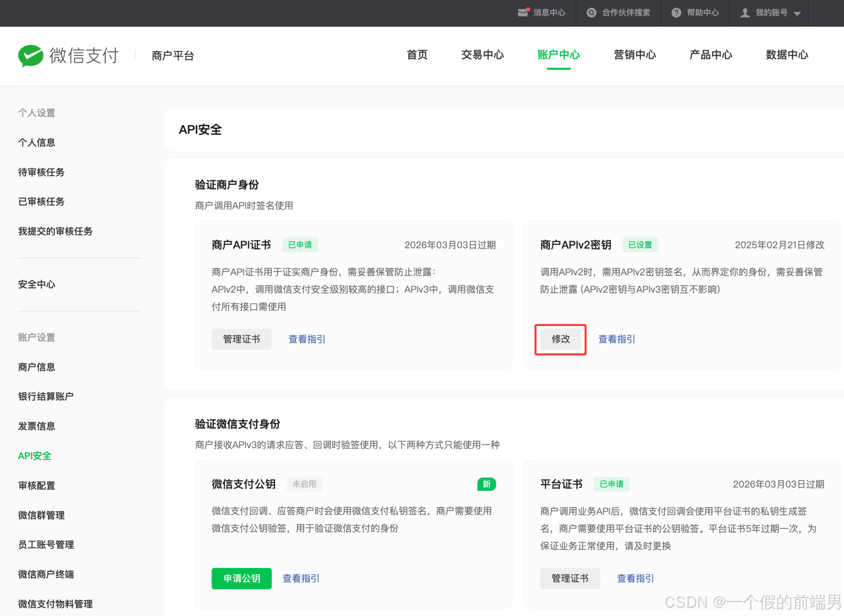844x616 pixels.
Task: Click the 验证商户身份 section heading
Action: tap(227, 185)
